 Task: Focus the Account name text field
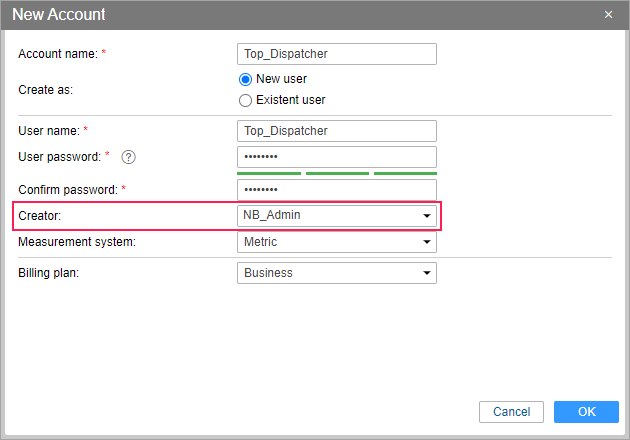(x=336, y=54)
